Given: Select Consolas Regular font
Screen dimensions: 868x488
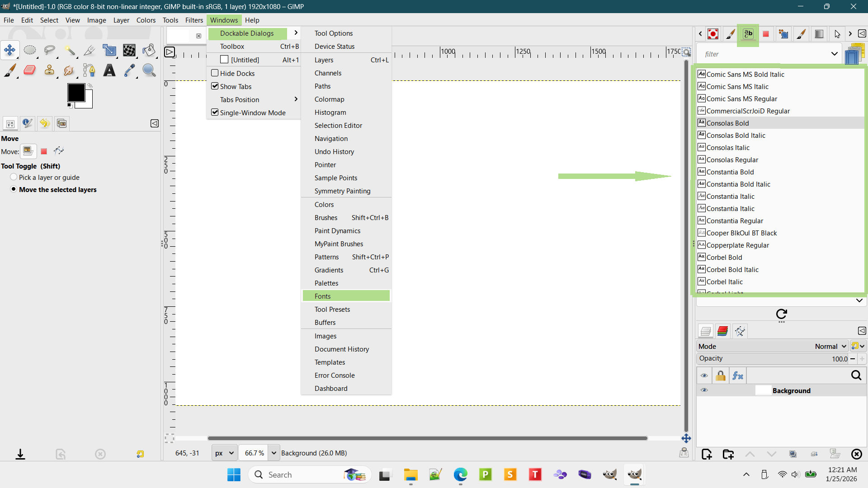Looking at the screenshot, I should coord(781,160).
